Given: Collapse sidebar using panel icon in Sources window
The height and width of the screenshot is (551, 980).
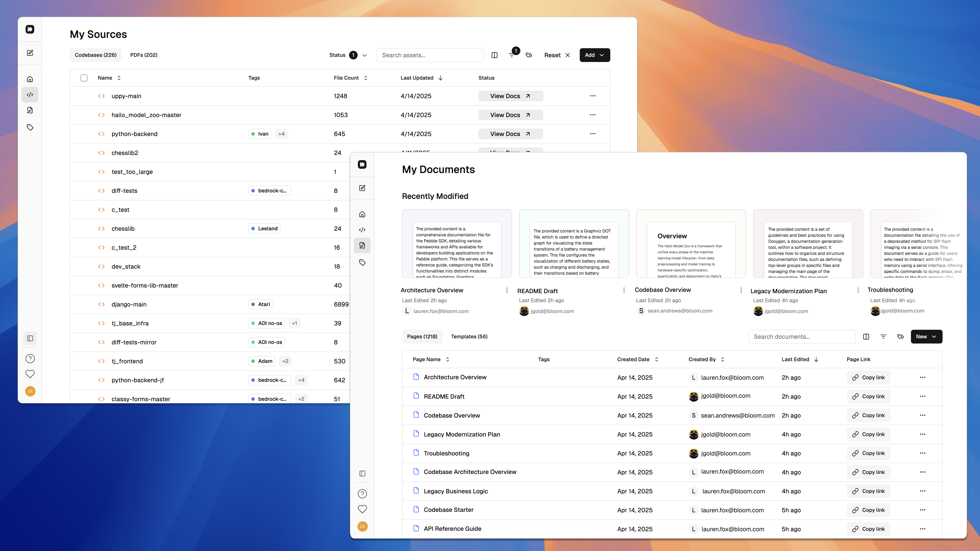Looking at the screenshot, I should 30,338.
